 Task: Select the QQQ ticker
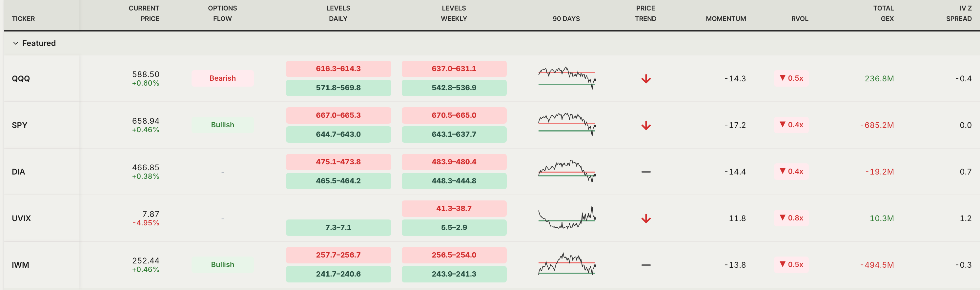(21, 79)
